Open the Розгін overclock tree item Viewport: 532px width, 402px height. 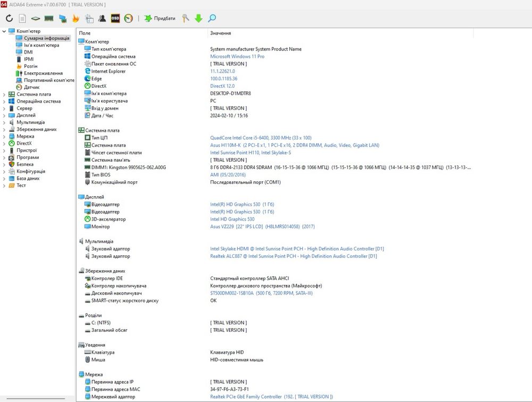30,66
